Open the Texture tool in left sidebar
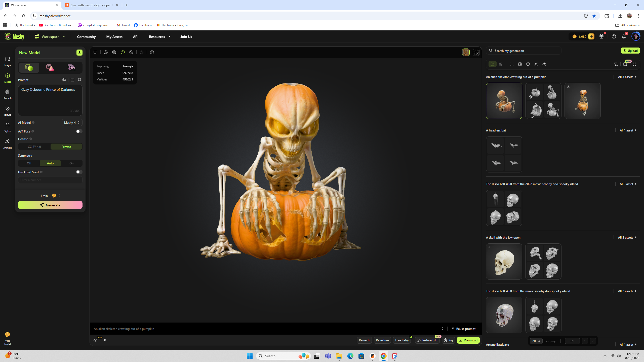644x362 pixels. 8,111
